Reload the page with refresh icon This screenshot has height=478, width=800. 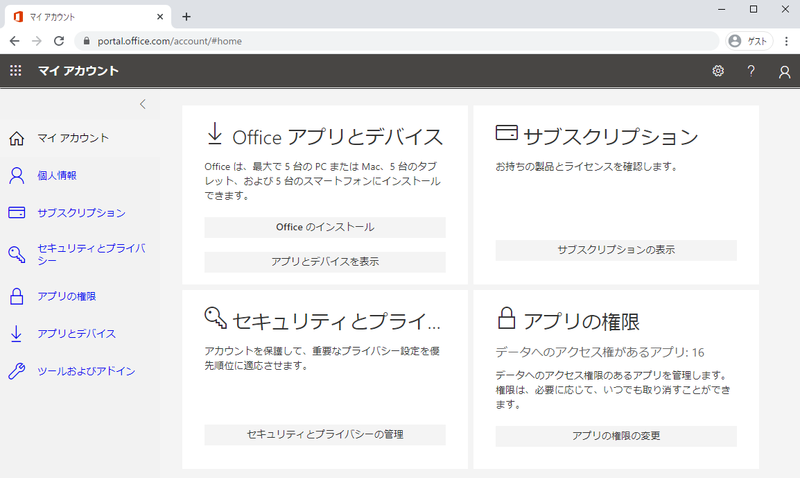(59, 41)
